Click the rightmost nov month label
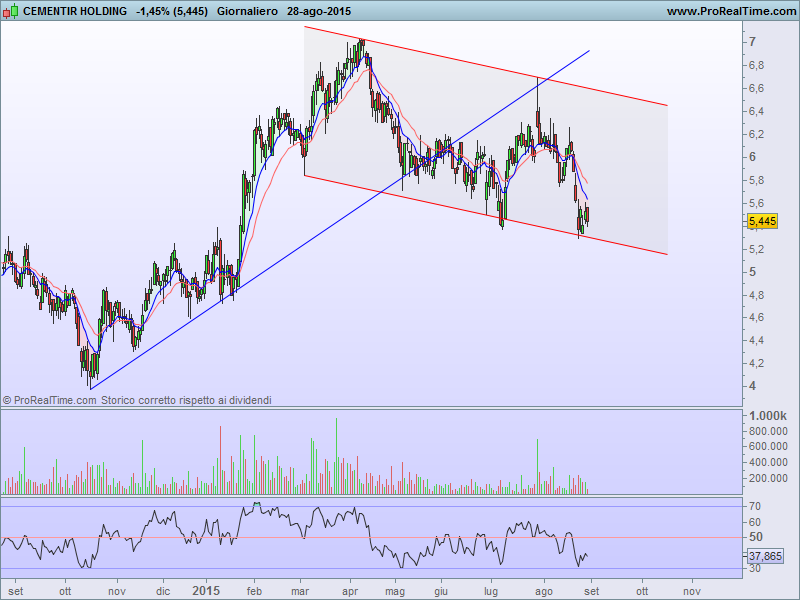This screenshot has height=600, width=800. tap(692, 591)
